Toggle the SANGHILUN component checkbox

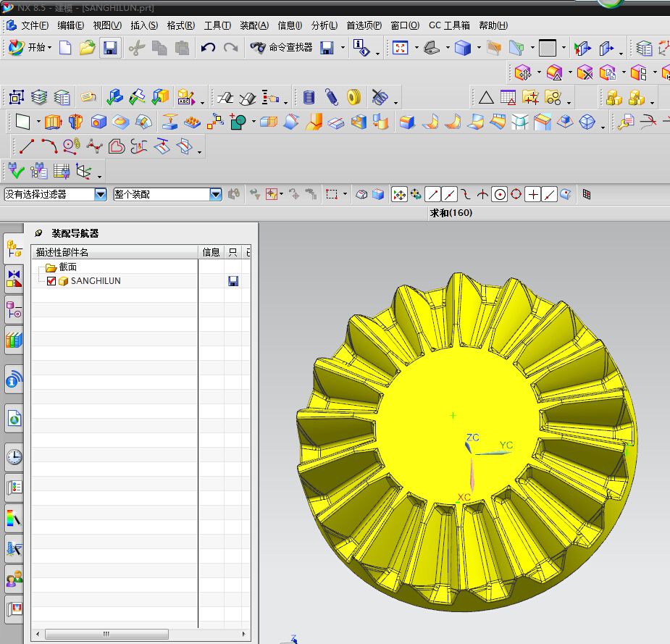[x=51, y=281]
